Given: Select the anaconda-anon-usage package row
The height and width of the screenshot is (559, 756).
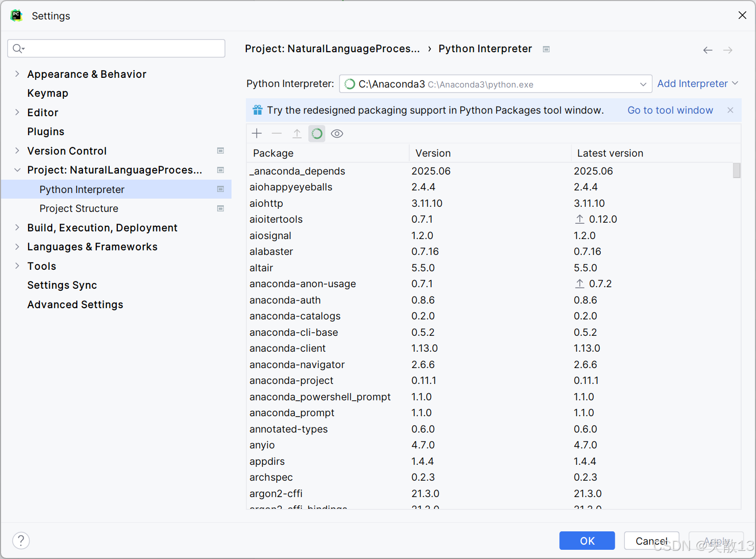Looking at the screenshot, I should pos(490,284).
